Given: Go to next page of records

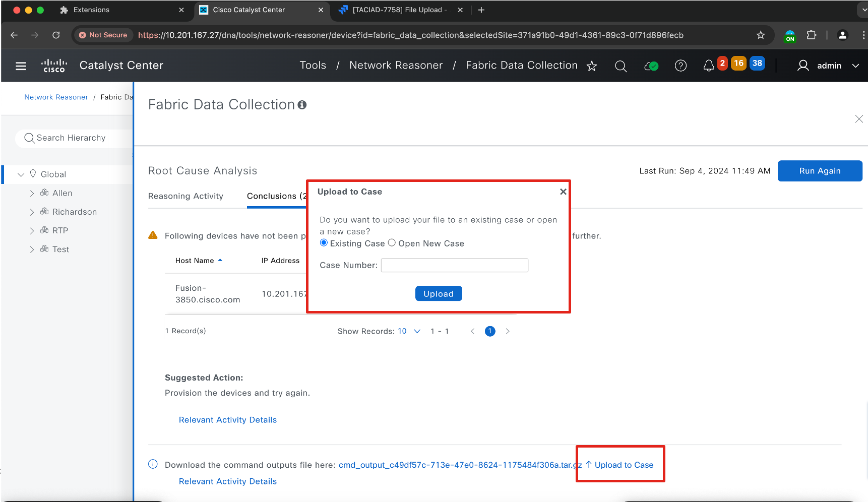Looking at the screenshot, I should click(x=508, y=331).
